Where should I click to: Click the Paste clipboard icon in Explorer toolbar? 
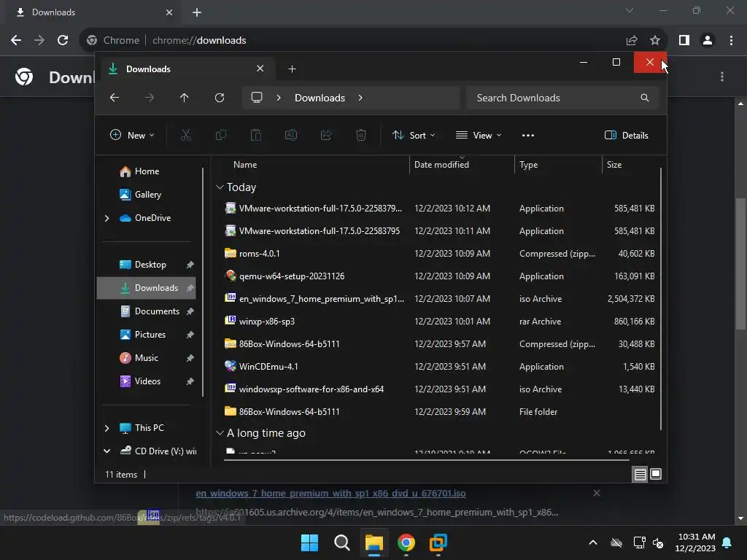[256, 135]
